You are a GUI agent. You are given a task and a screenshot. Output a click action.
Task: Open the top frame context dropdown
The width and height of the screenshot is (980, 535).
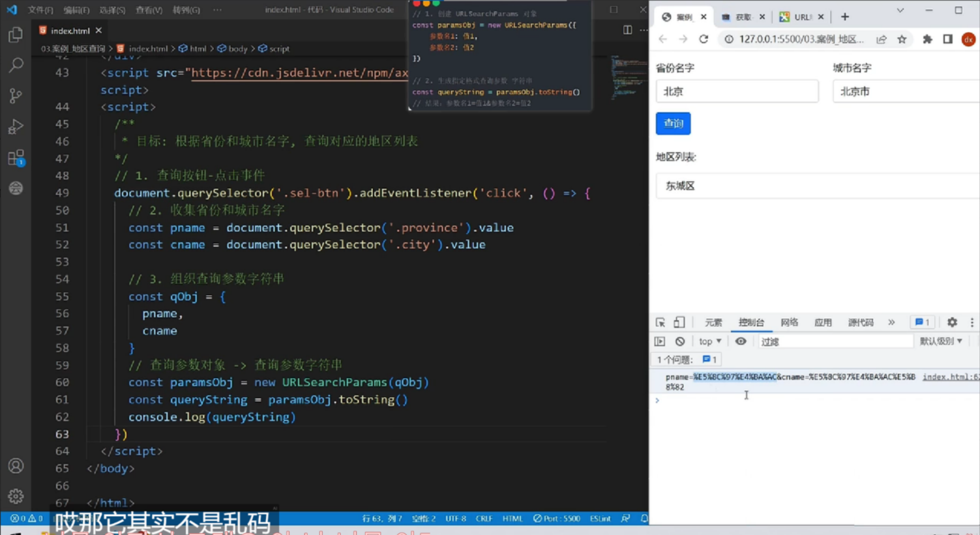709,341
